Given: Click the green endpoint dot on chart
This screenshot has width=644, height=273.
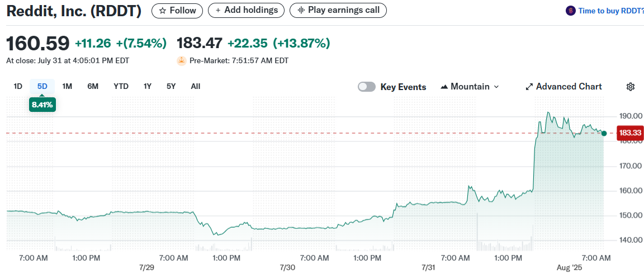Looking at the screenshot, I should coord(604,133).
